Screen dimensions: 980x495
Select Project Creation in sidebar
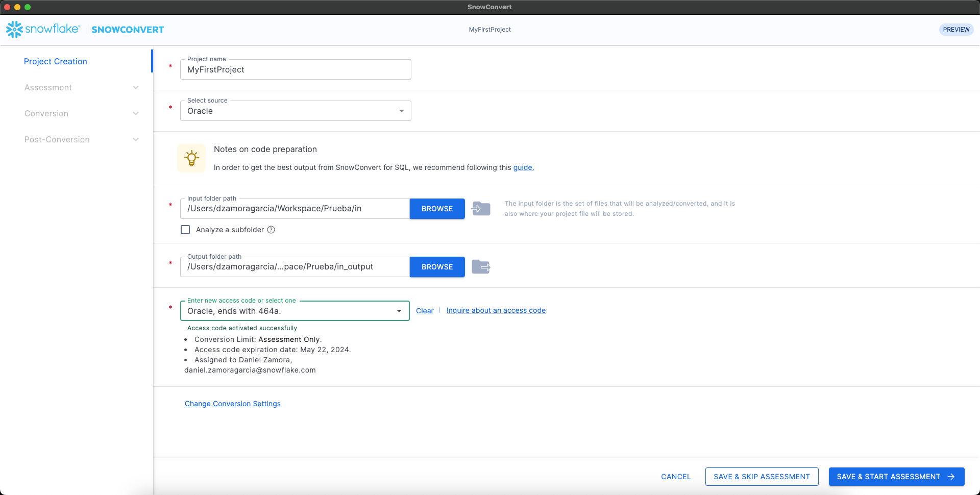coord(56,61)
